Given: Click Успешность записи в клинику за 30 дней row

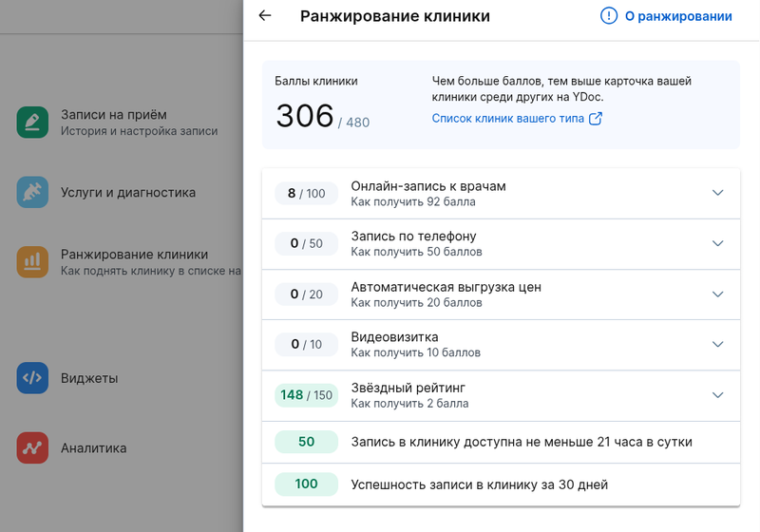Looking at the screenshot, I should click(x=501, y=484).
